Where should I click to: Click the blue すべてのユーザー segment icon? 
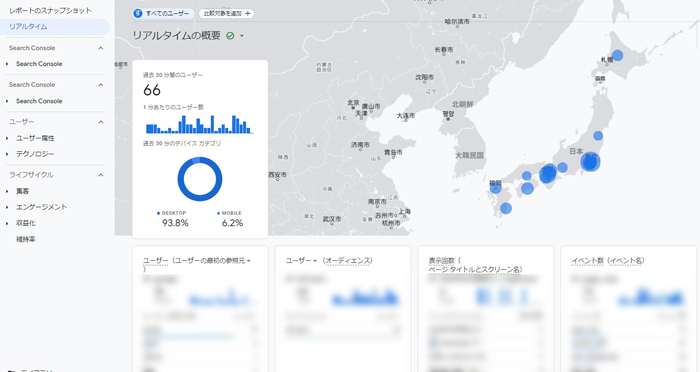[138, 13]
